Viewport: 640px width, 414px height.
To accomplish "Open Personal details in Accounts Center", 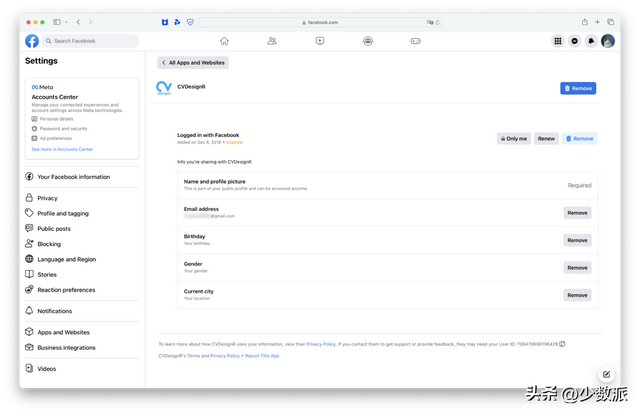I will pos(53,119).
